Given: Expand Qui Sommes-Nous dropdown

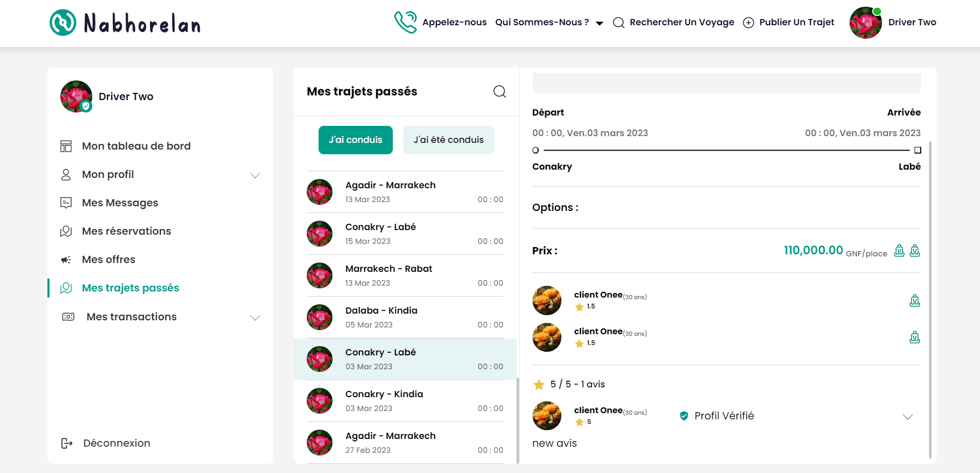Looking at the screenshot, I should click(x=549, y=22).
